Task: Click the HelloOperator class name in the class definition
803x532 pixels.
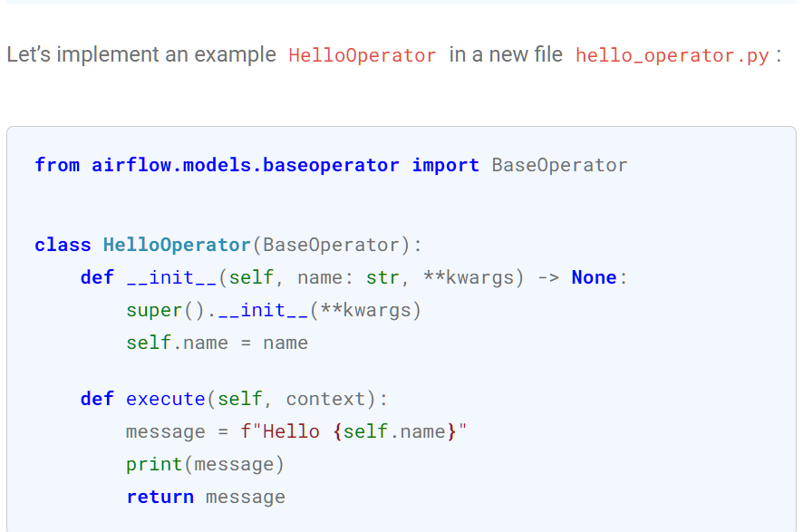Action: click(x=177, y=245)
